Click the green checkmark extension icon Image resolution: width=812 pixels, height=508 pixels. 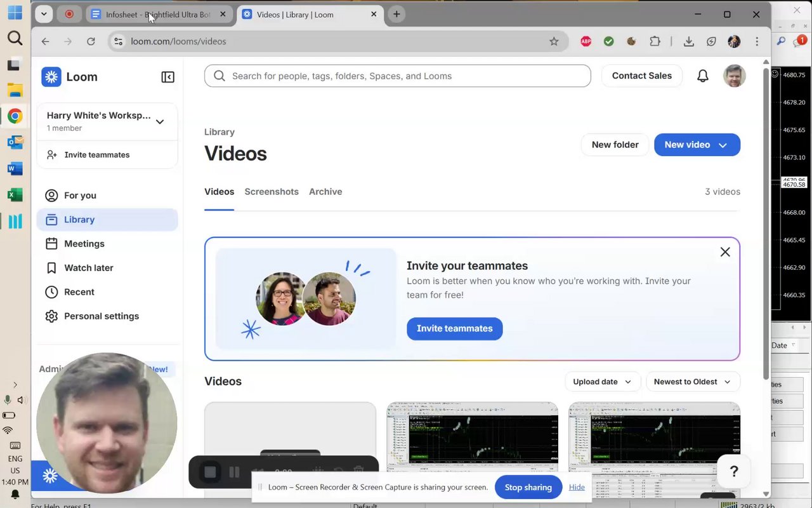[608, 41]
